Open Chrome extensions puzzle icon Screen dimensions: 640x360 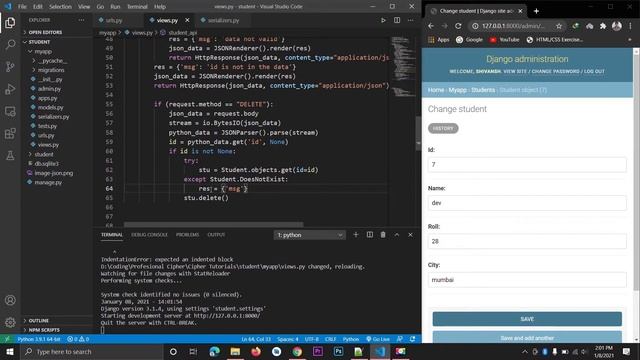pos(603,26)
